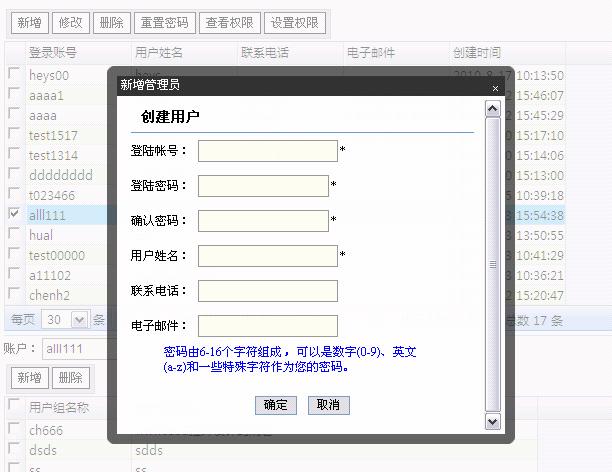Click the 取消 button in dialog
Screen dimensions: 612x472
[x=328, y=405]
